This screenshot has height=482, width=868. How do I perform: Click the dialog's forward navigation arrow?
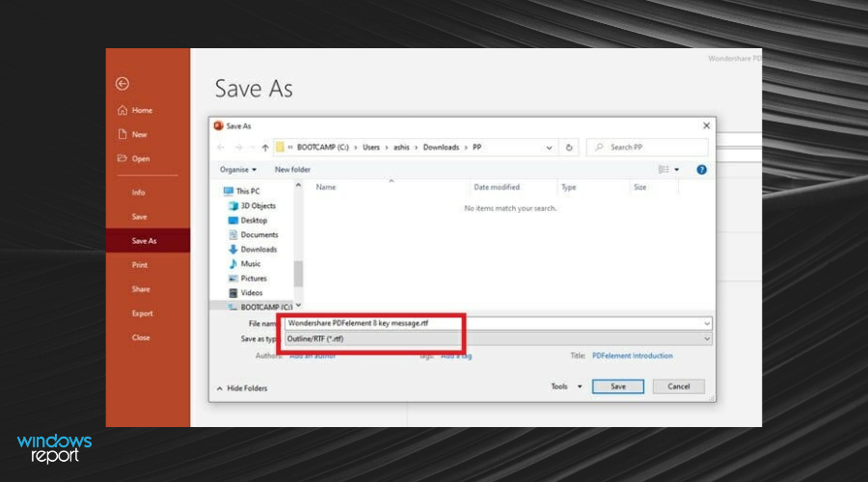238,147
